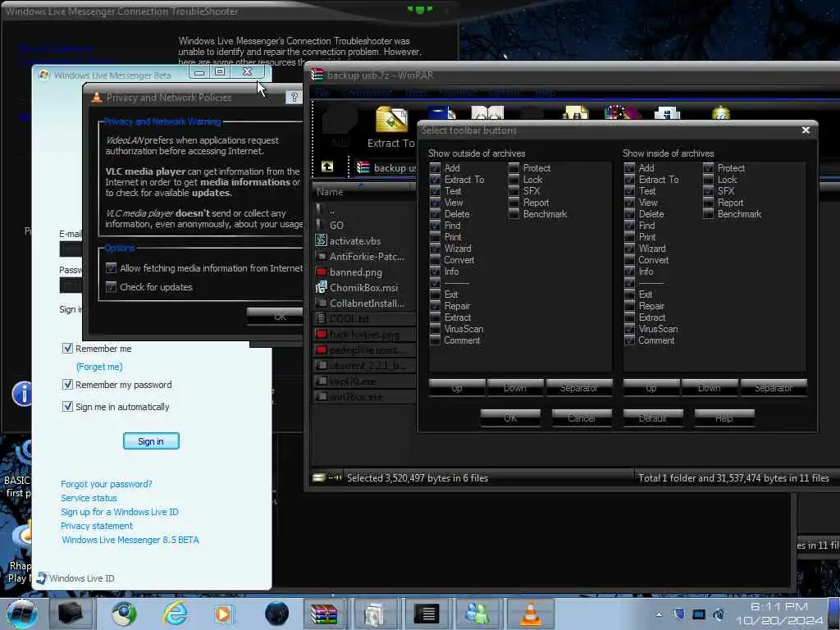Screen dimensions: 840x630
Task: Click the security shield icon in system tray
Action: coord(678,614)
